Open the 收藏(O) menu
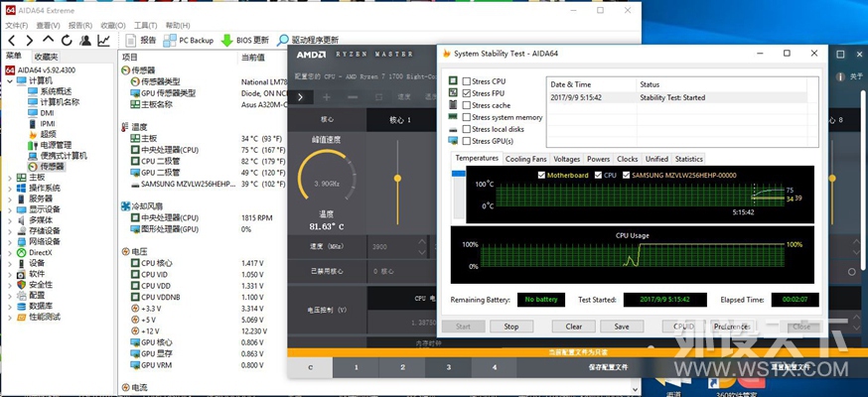The image size is (868, 397). [x=113, y=26]
